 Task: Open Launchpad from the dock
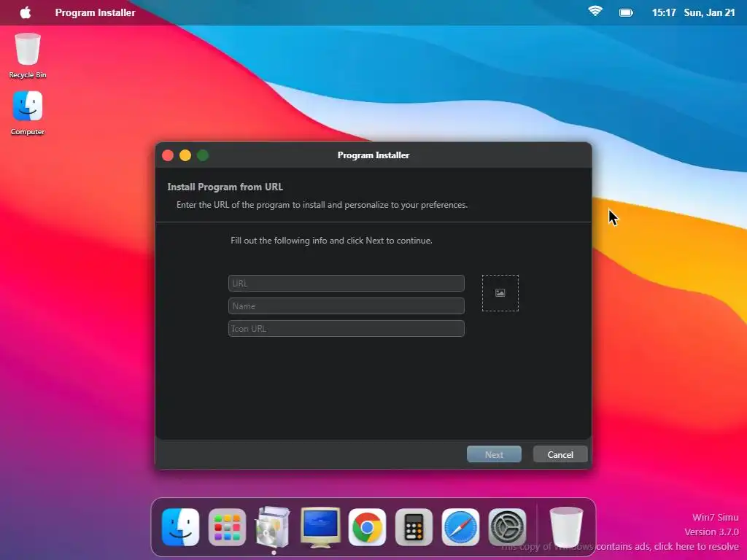[227, 527]
